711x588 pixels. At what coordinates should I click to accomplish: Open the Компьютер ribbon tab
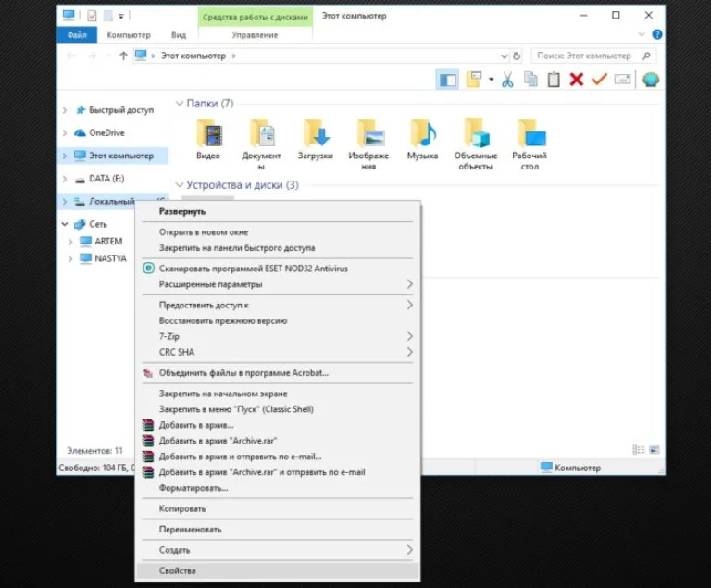(129, 35)
